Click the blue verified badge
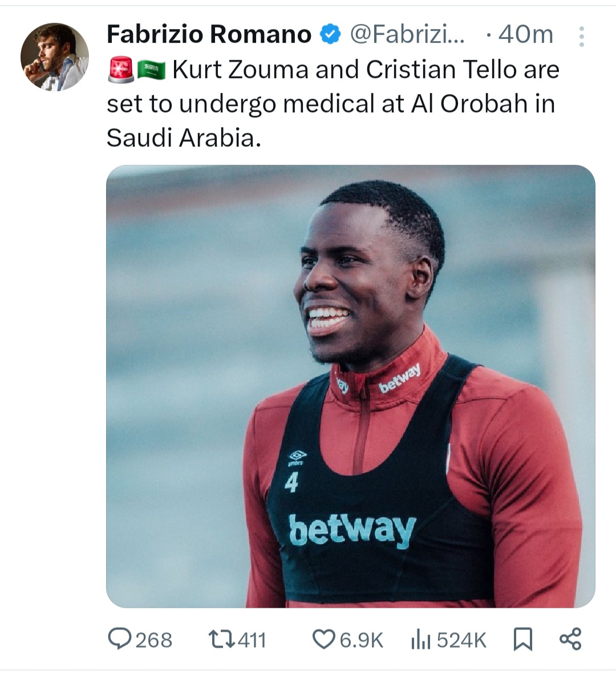Image resolution: width=616 pixels, height=679 pixels. coord(329,35)
